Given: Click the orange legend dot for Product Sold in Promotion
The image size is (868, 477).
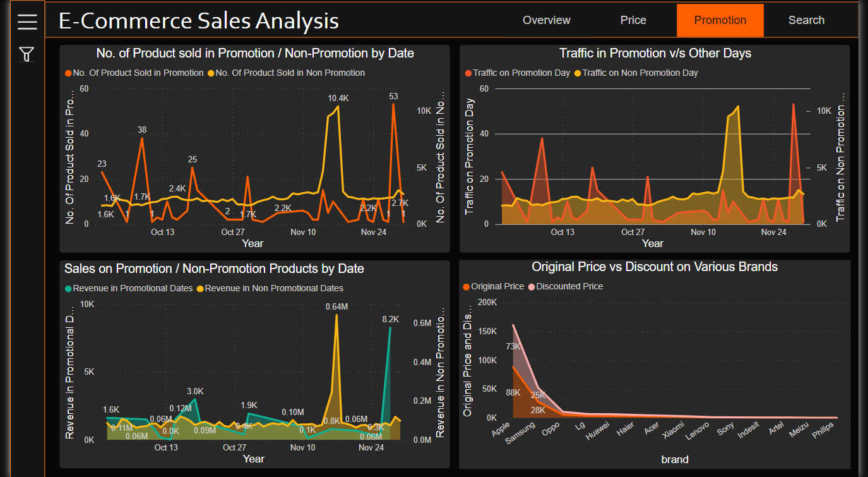Looking at the screenshot, I should click(69, 73).
